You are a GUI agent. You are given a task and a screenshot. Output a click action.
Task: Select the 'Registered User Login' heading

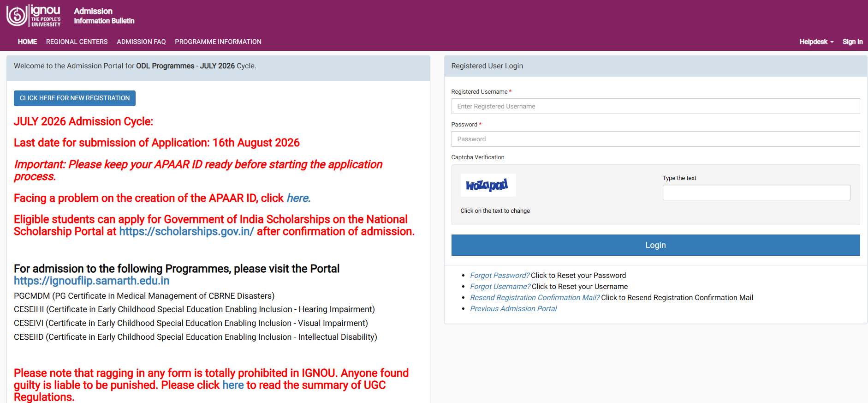487,66
